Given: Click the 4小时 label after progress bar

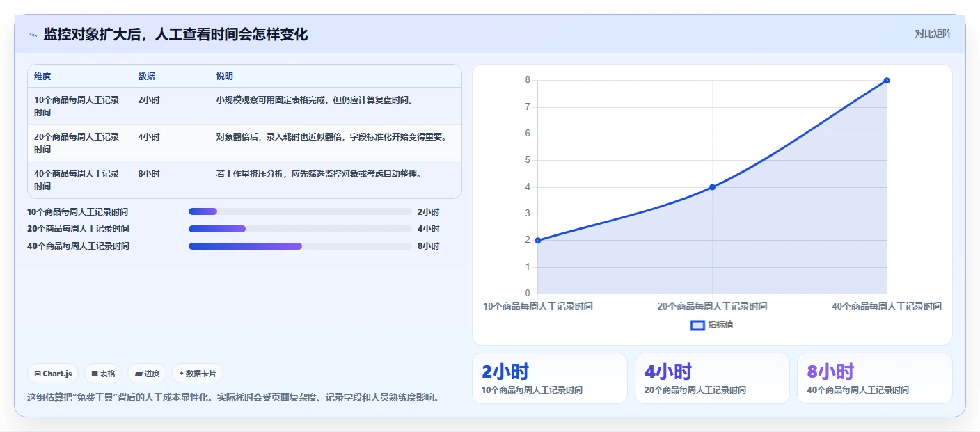Looking at the screenshot, I should (428, 229).
